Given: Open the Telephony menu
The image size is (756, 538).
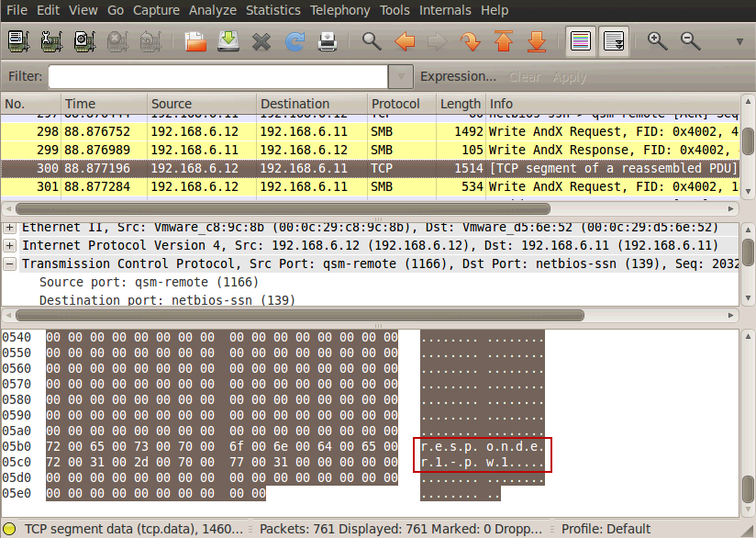Looking at the screenshot, I should pyautogui.click(x=339, y=10).
